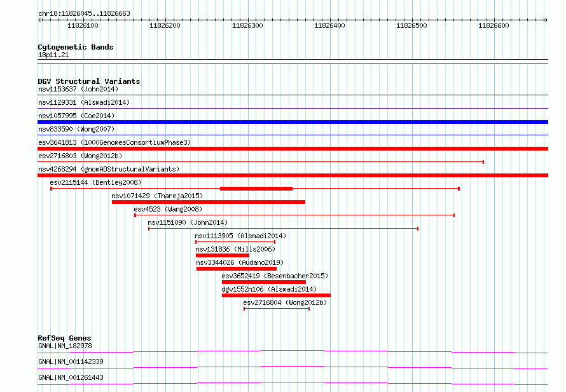The height and width of the screenshot is (392, 566).
Task: Click the esv3641813 (1000GenomesConsortiumPhase3) label
Action: coord(114,142)
